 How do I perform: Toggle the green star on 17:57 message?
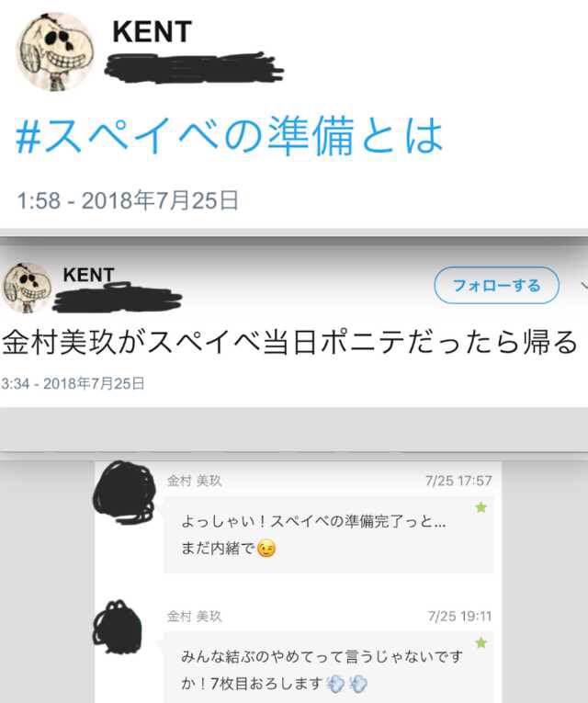click(x=481, y=507)
